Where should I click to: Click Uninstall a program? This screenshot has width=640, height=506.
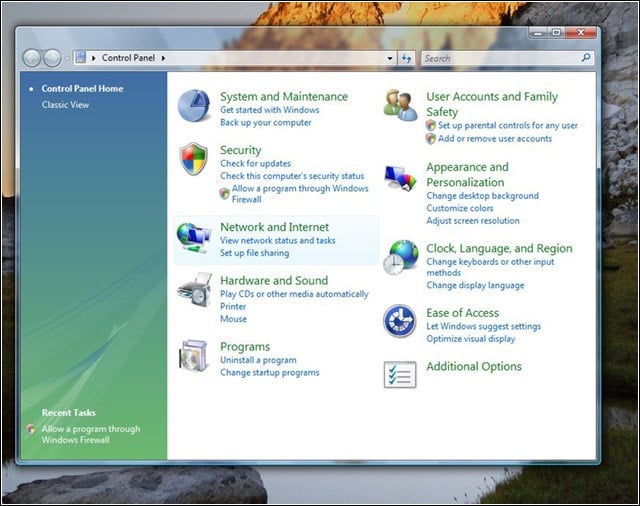[258, 360]
